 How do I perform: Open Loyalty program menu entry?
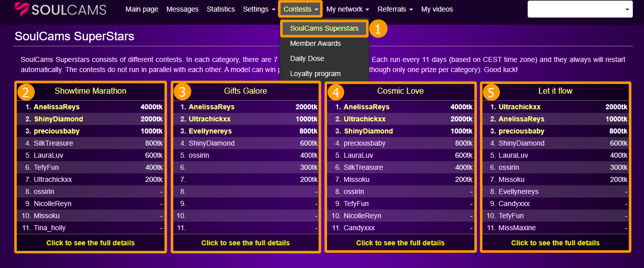315,74
